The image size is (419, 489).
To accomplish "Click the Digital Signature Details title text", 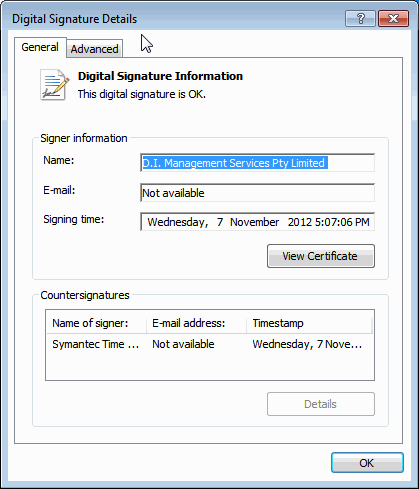I will 74,19.
